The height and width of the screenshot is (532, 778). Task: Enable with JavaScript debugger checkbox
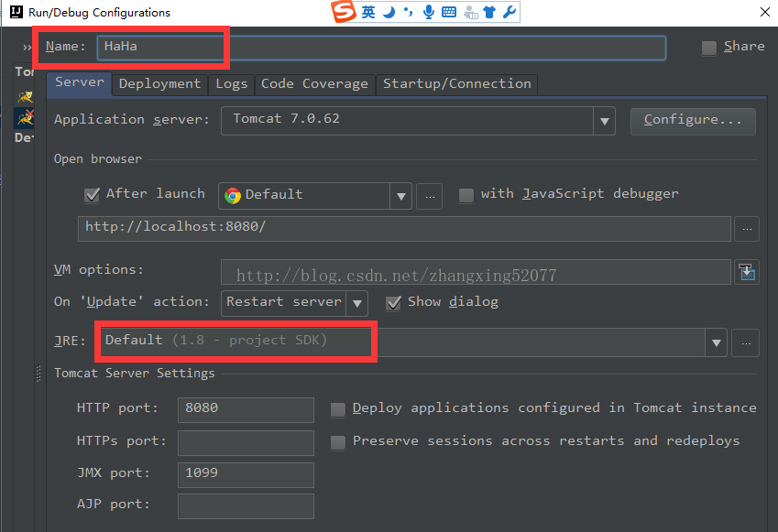click(x=466, y=195)
